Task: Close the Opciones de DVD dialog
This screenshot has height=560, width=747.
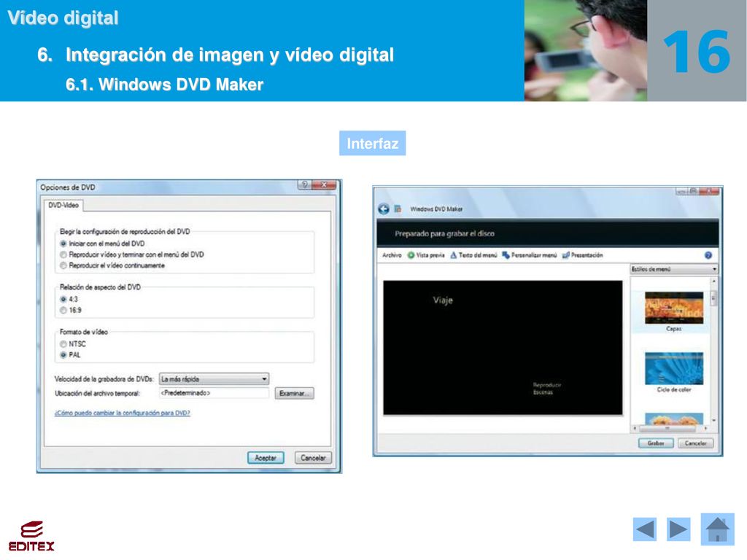Action: pos(325,184)
